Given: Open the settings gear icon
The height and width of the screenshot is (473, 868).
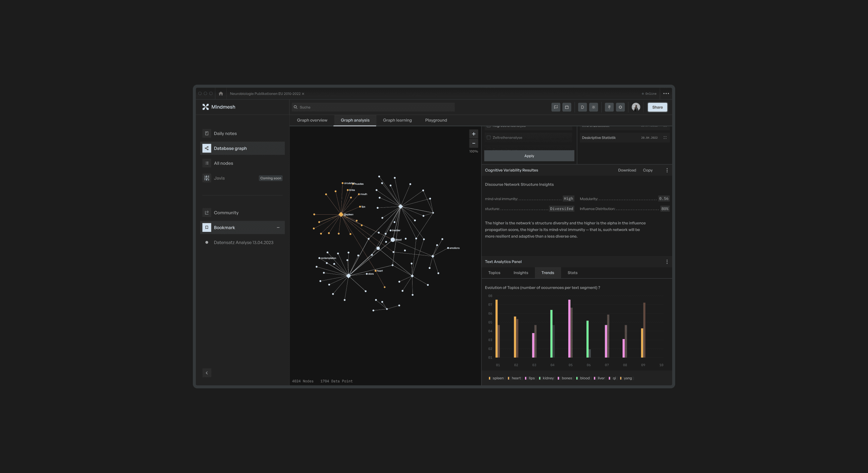Looking at the screenshot, I should point(620,107).
